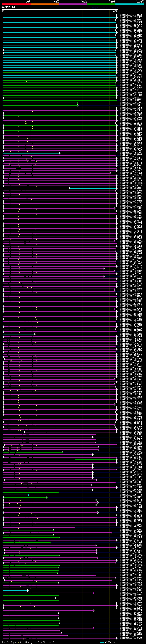Open the hit UniRef100_B4FBF2
Viewport: 146px width, 644px height.
131,32
